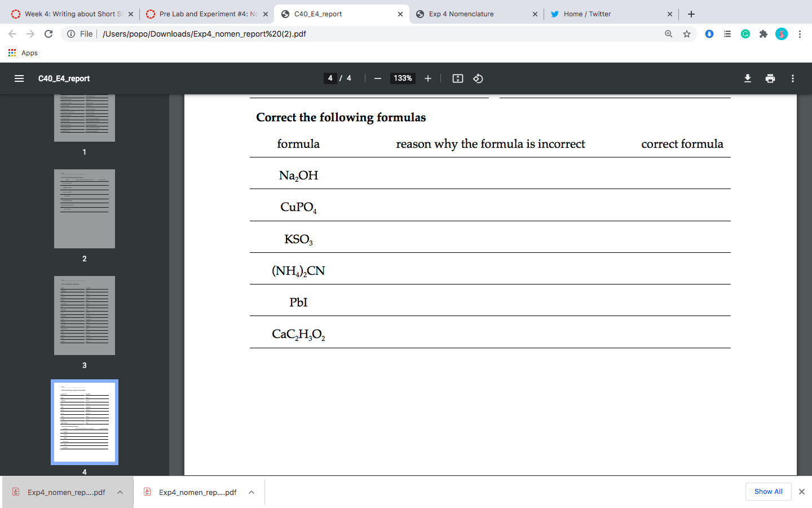This screenshot has height=508, width=812.
Task: Go back to previous page in browser
Action: (x=12, y=34)
